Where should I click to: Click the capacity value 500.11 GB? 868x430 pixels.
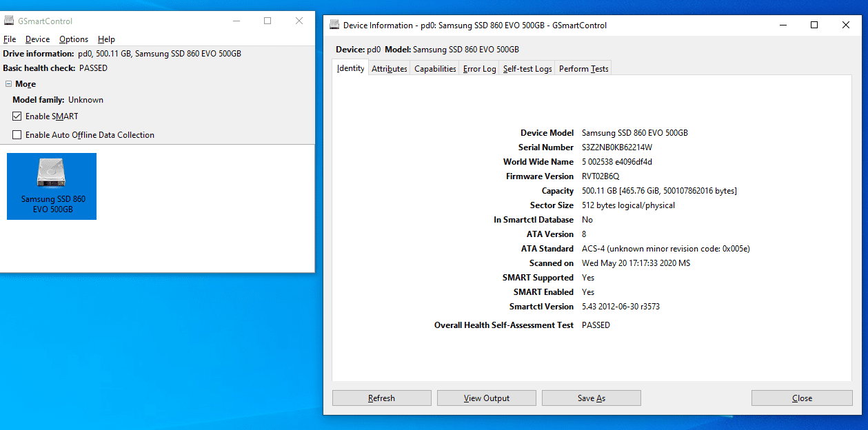[x=659, y=191]
